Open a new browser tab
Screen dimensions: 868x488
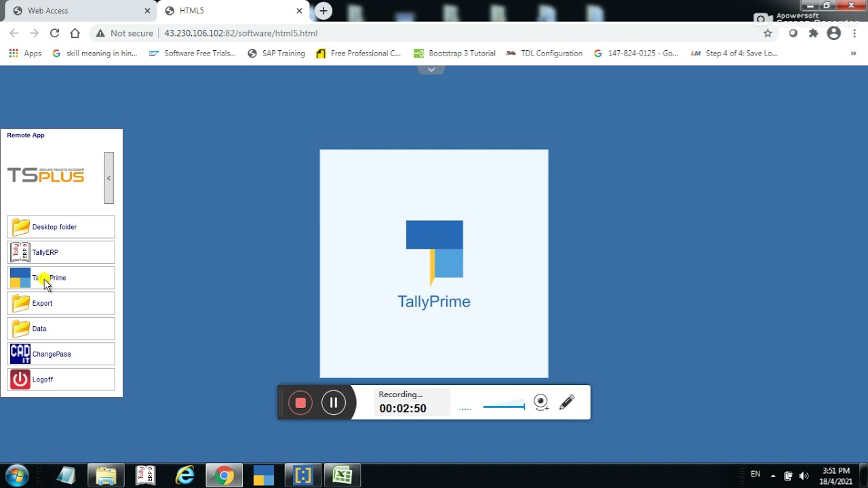coord(323,11)
